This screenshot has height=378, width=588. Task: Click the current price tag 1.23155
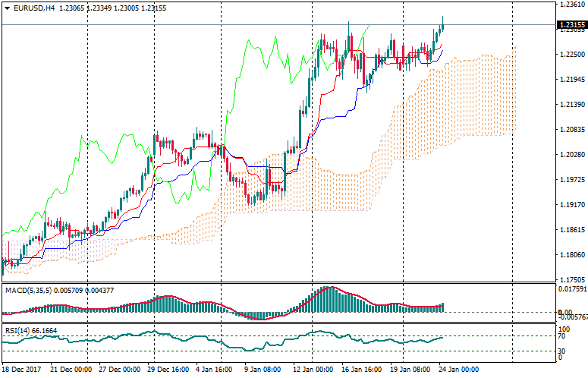(x=572, y=26)
